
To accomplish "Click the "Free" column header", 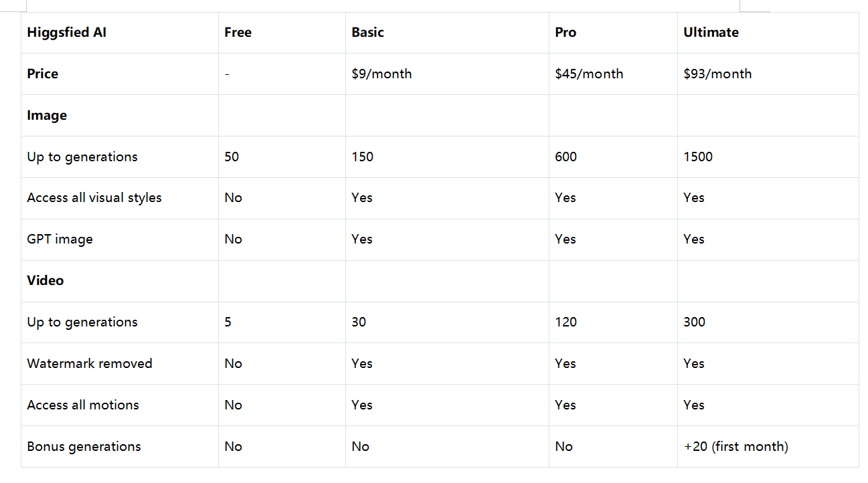I will coord(238,33).
